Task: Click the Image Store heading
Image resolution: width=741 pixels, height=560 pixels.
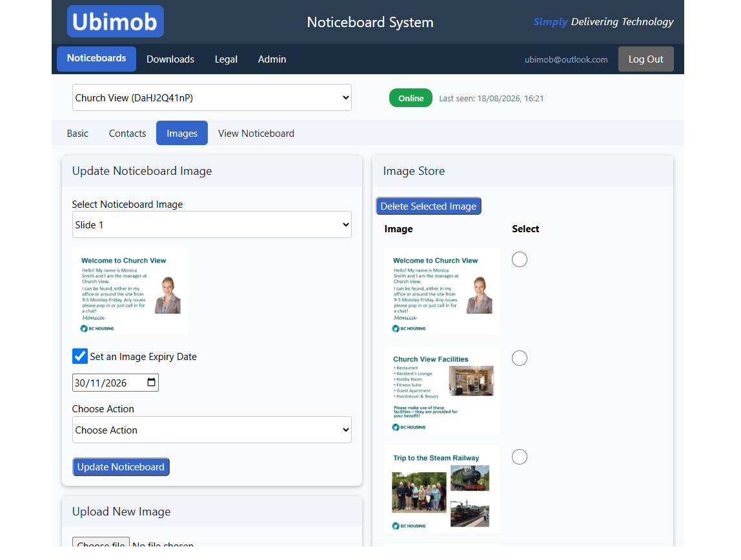Action: pos(414,171)
